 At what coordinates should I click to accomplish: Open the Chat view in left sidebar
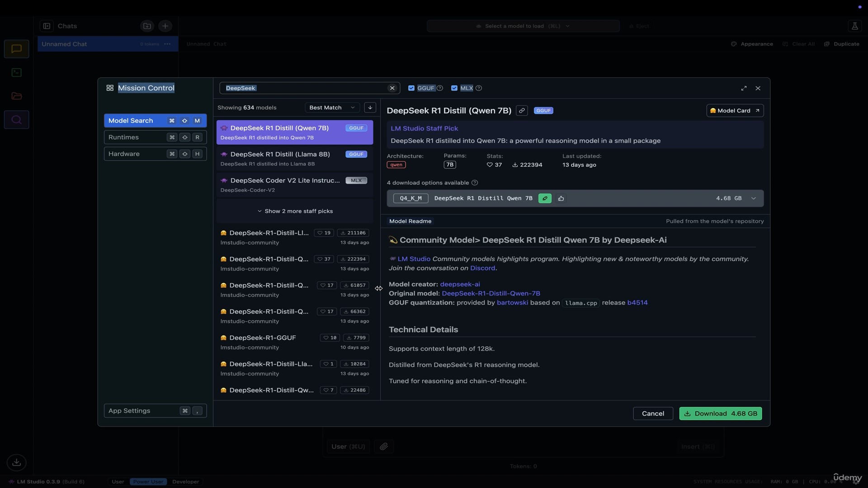pyautogui.click(x=17, y=49)
